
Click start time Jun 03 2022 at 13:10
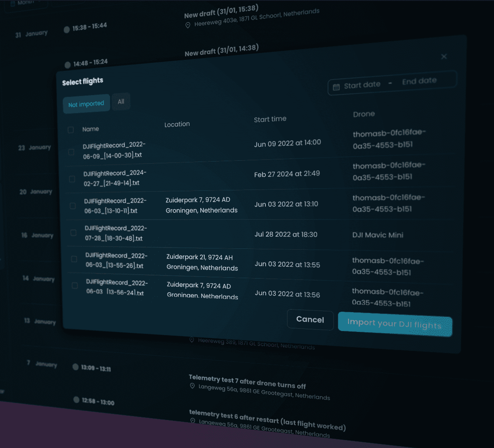coord(286,204)
